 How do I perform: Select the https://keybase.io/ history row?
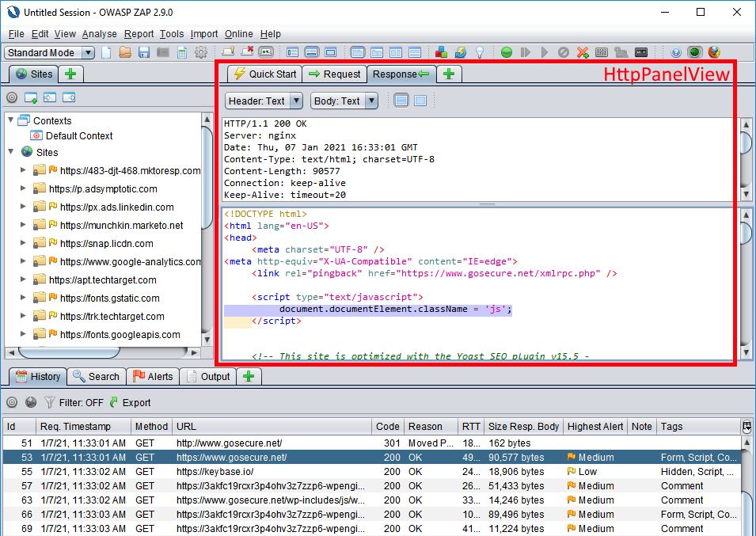tap(371, 471)
